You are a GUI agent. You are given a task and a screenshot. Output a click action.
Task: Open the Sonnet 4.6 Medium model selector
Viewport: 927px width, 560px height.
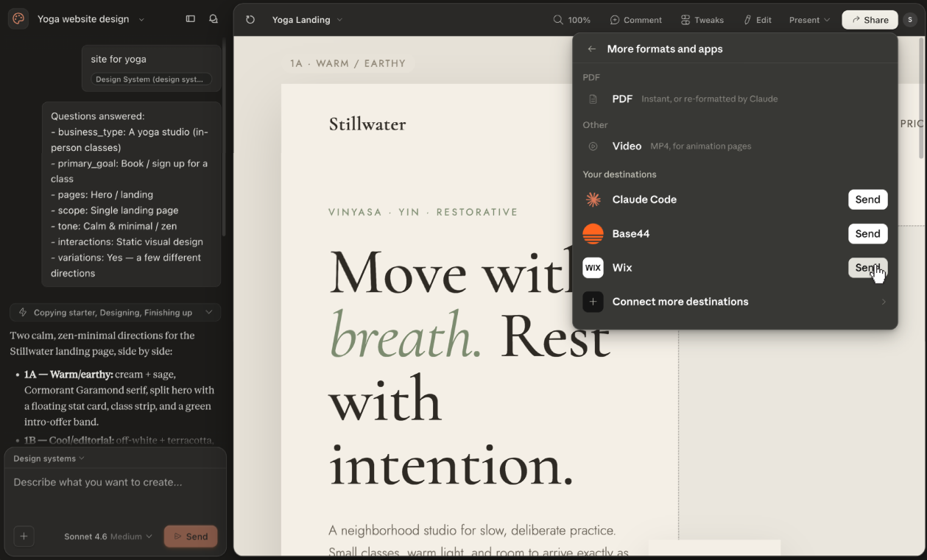108,536
